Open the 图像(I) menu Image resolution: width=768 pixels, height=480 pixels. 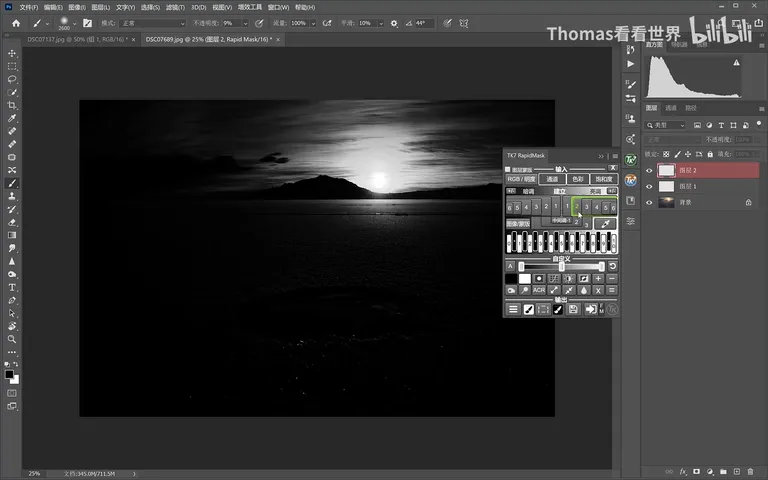[x=77, y=7]
